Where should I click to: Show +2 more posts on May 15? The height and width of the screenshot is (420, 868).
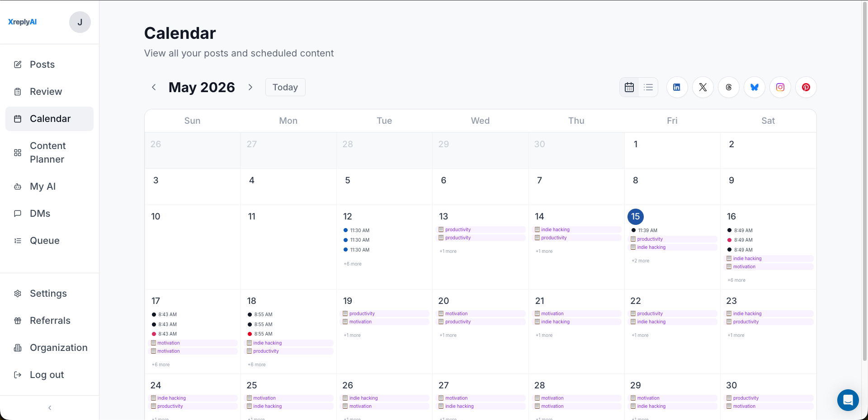(641, 261)
